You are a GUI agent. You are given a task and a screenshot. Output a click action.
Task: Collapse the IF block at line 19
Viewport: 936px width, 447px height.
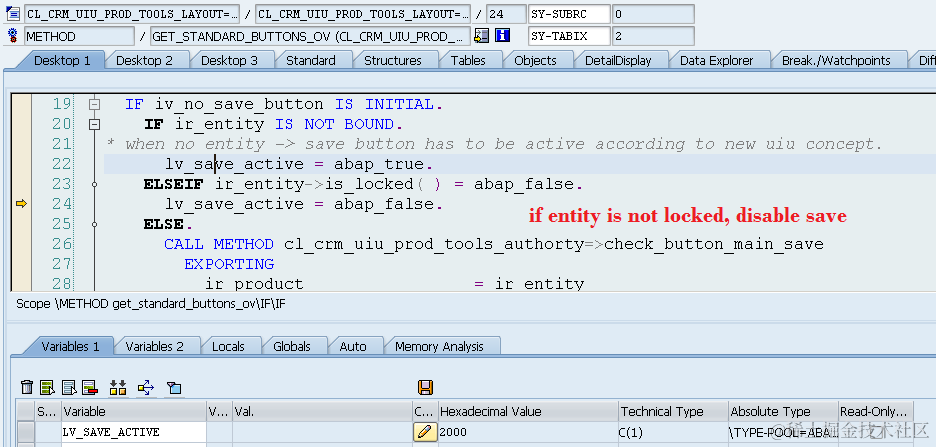[94, 104]
